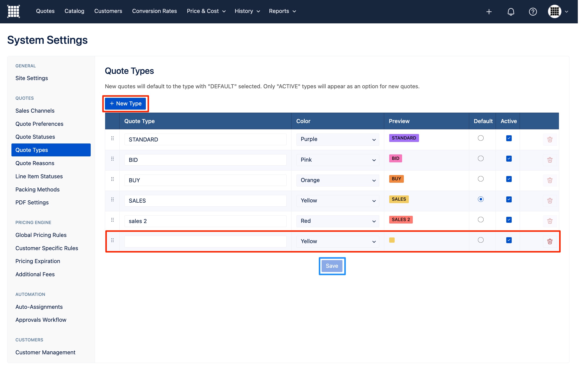Uncheck Active for sales 2
Screen dimensions: 588x365
(509, 220)
